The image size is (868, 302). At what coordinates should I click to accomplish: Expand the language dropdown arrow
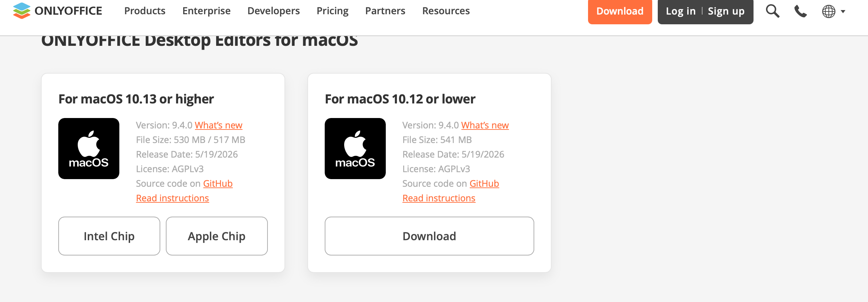(843, 11)
